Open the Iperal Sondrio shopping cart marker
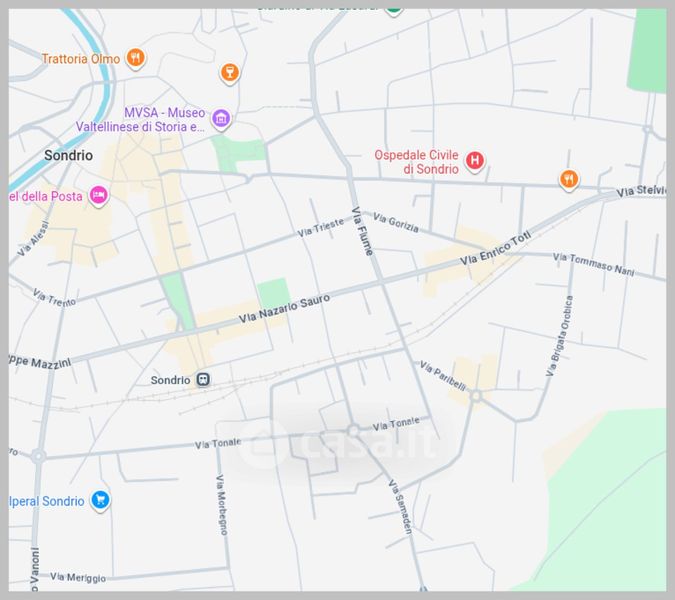This screenshot has height=600, width=675. pyautogui.click(x=99, y=500)
